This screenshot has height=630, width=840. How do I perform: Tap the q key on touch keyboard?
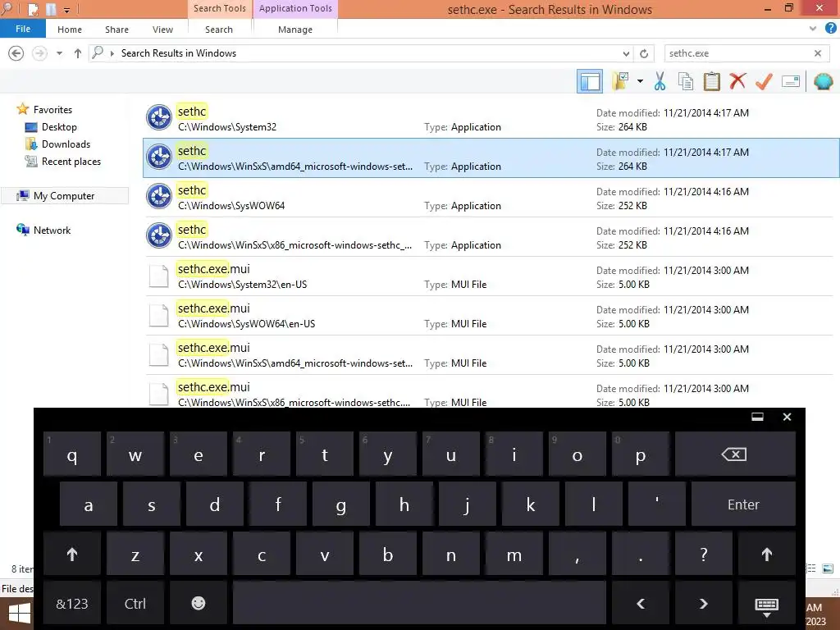(72, 454)
